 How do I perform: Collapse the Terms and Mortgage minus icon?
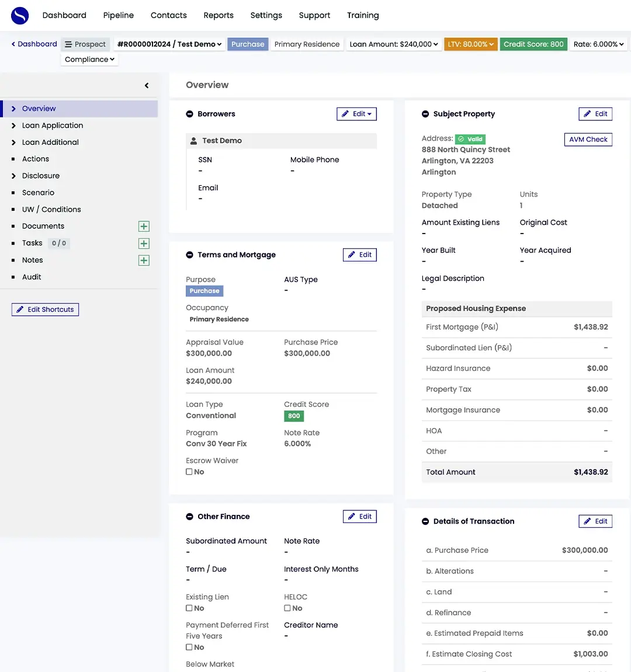[x=189, y=255]
